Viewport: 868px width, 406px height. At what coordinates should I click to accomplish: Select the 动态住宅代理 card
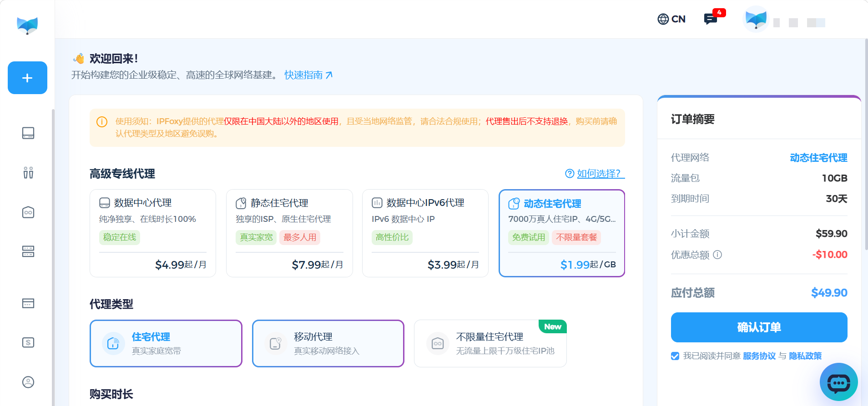562,233
